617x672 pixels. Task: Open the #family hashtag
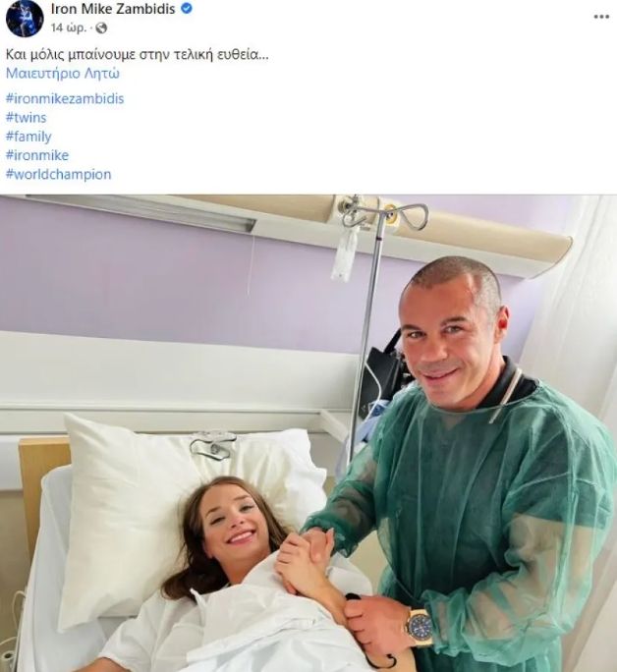click(28, 137)
